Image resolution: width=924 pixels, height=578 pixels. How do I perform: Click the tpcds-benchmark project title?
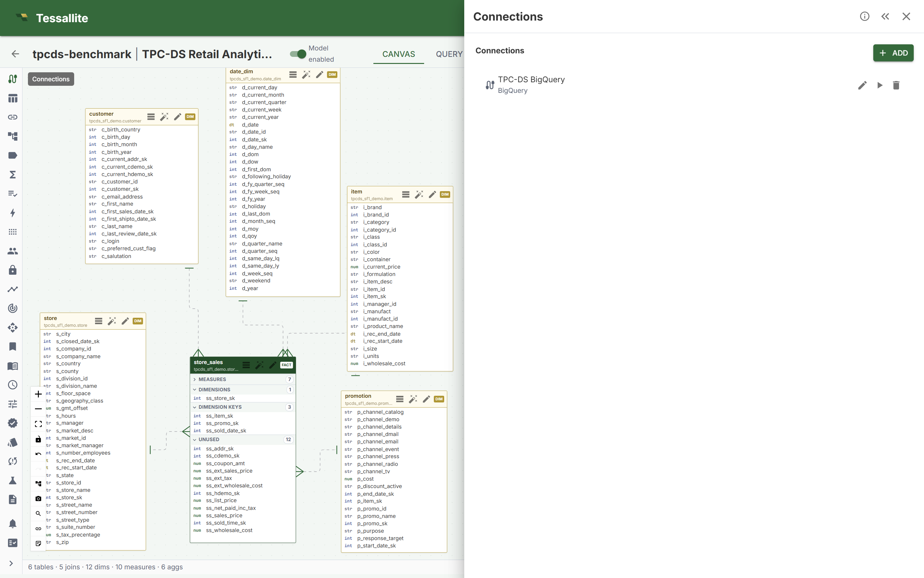point(82,54)
